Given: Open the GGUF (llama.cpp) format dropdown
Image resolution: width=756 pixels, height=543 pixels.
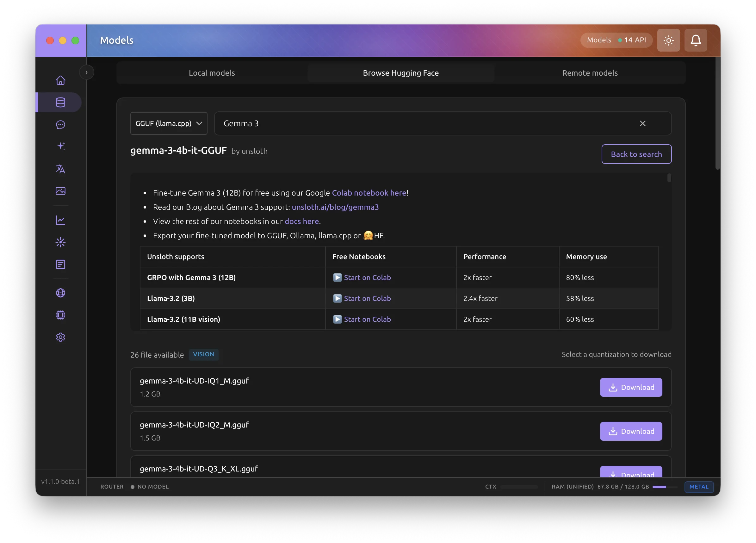Looking at the screenshot, I should coord(169,123).
